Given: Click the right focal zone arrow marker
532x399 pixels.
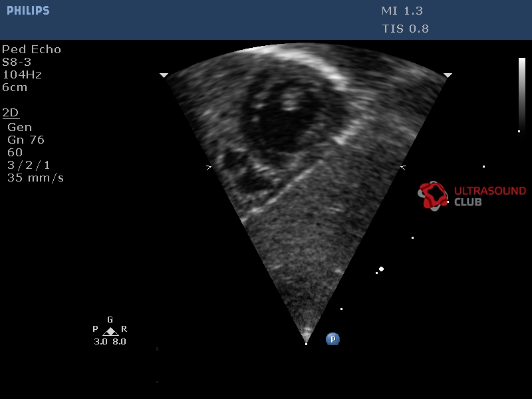Looking at the screenshot, I should 403,168.
